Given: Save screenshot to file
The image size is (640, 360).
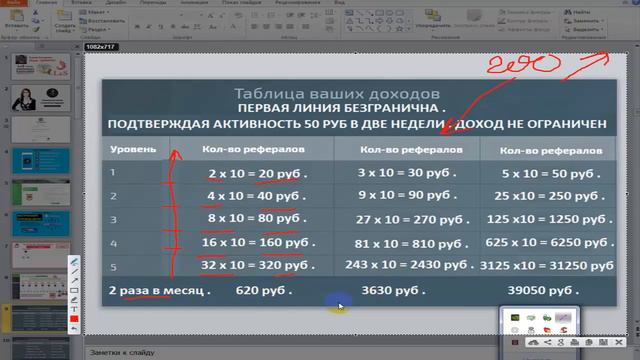Looking at the screenshot, I should pos(603,342).
